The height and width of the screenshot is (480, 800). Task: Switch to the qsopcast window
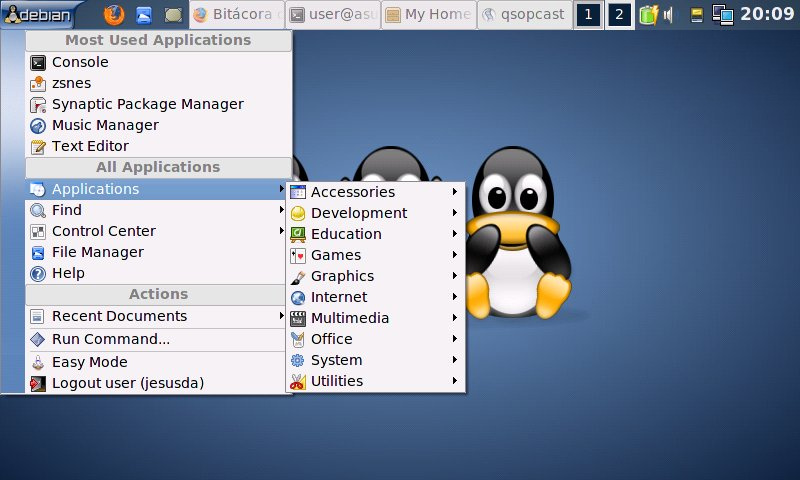point(524,15)
